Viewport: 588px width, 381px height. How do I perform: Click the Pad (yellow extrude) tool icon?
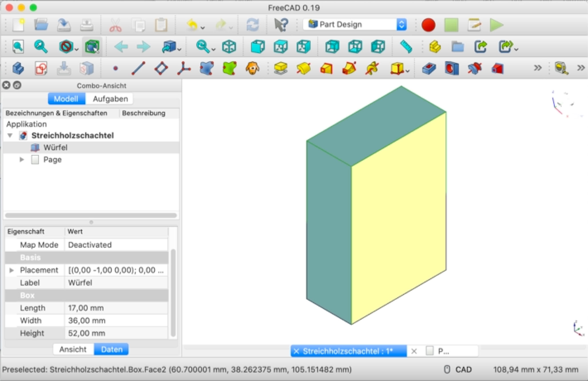[281, 68]
